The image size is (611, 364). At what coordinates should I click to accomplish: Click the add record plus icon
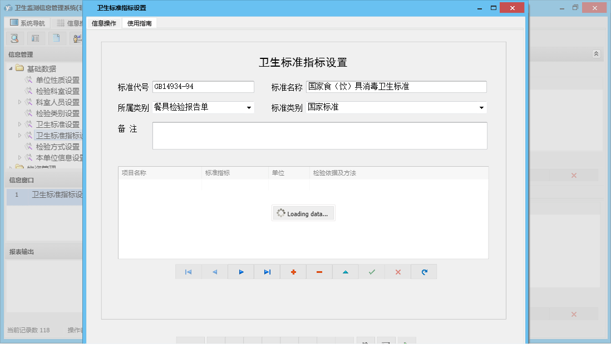click(293, 272)
